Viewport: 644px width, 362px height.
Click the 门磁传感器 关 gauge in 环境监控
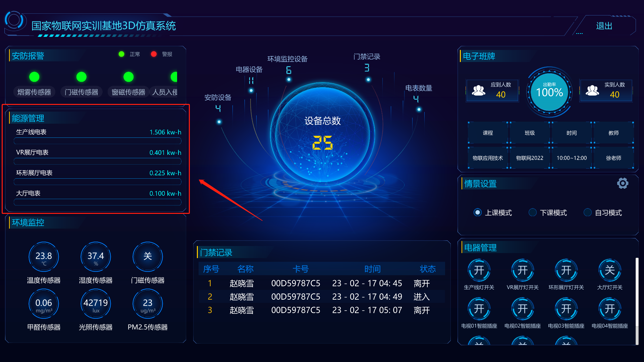148,257
